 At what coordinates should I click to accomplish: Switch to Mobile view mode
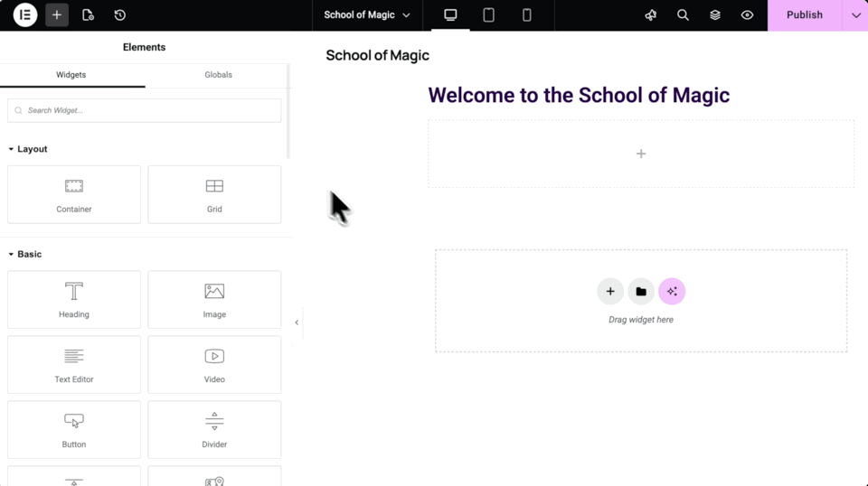click(x=526, y=15)
